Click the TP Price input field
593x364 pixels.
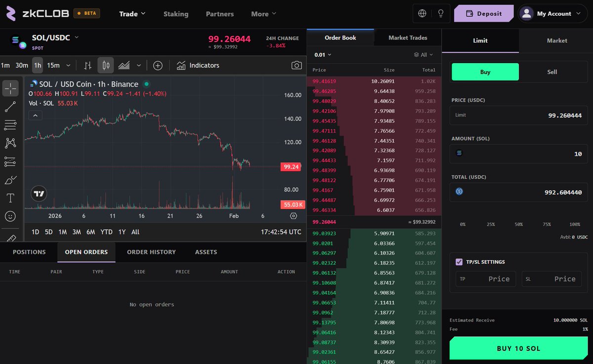point(486,279)
